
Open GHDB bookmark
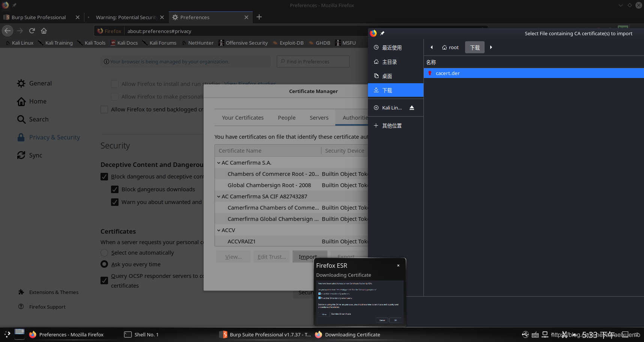point(319,43)
